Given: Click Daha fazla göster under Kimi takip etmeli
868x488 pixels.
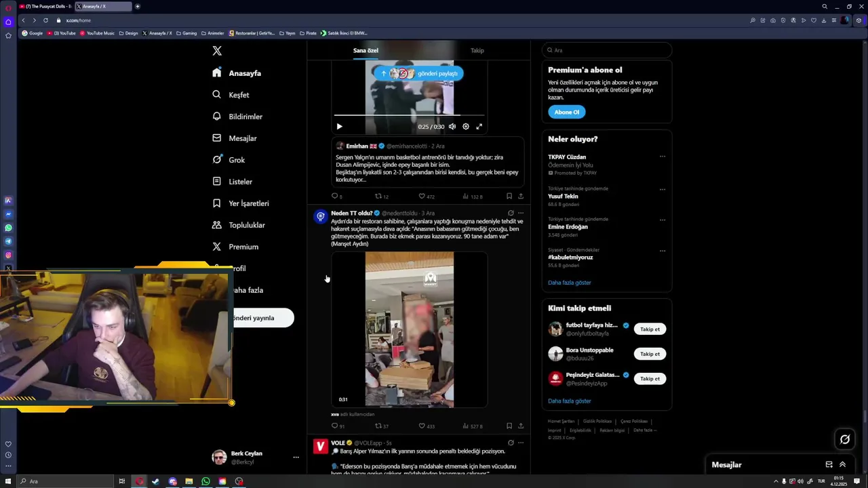Looking at the screenshot, I should 570,401.
